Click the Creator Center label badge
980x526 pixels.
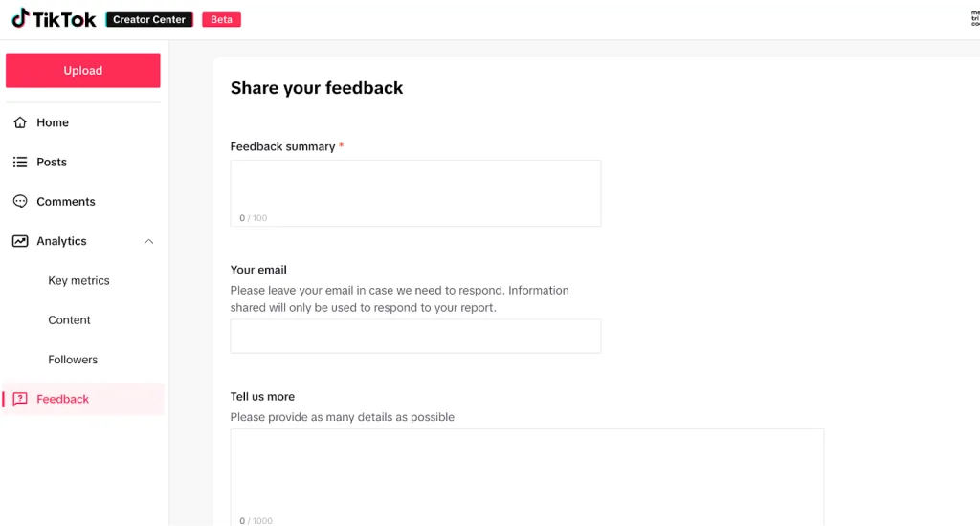click(x=149, y=19)
